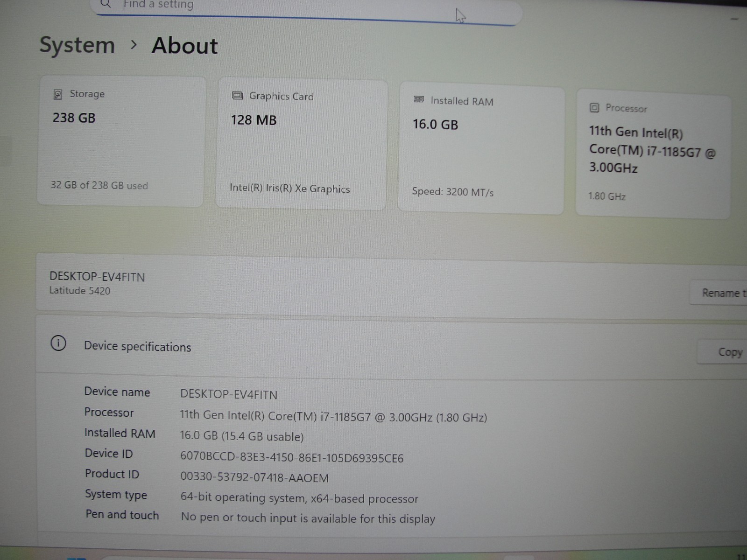Select the processor name in Processor card
This screenshot has height=560, width=747.
tap(652, 149)
